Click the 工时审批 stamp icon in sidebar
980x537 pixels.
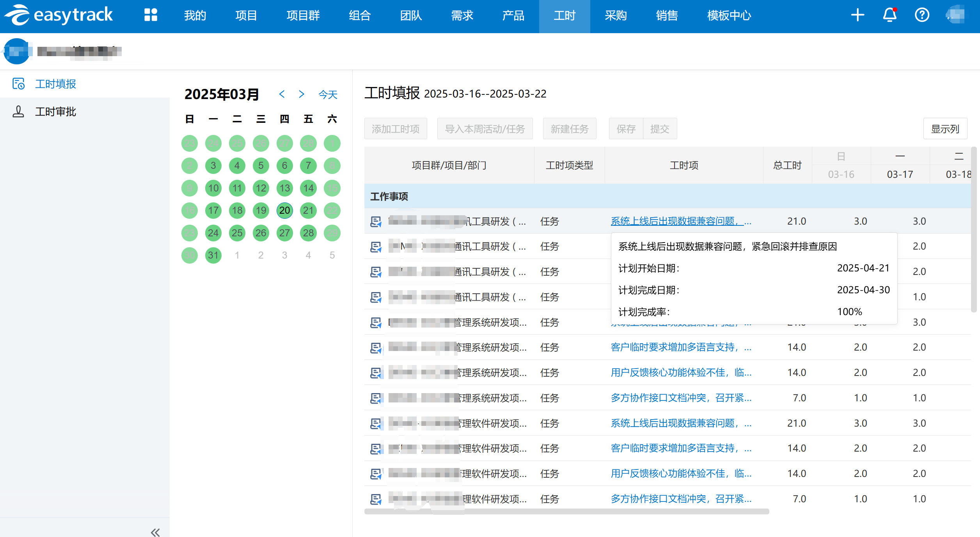click(x=18, y=112)
